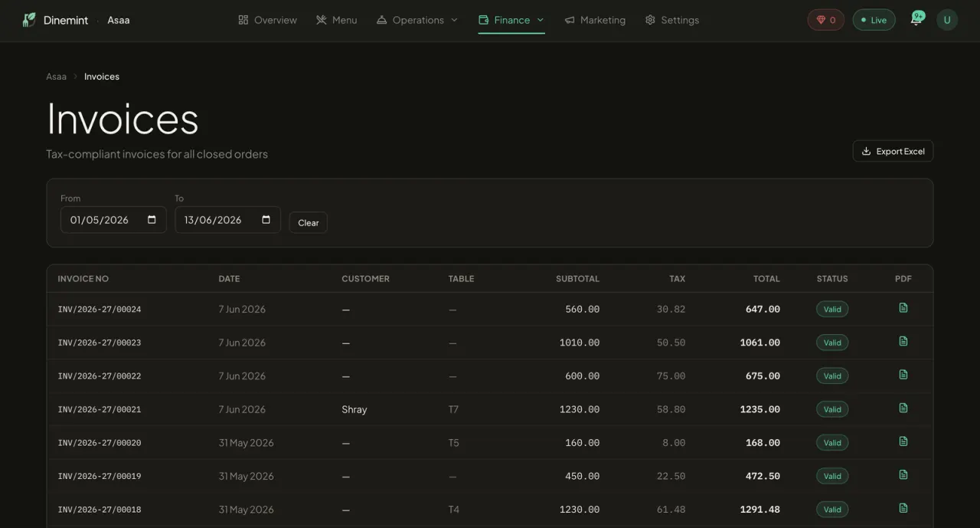Select invoice INV/2026-27/00019
Screen dimensions: 980x528
click(100, 476)
